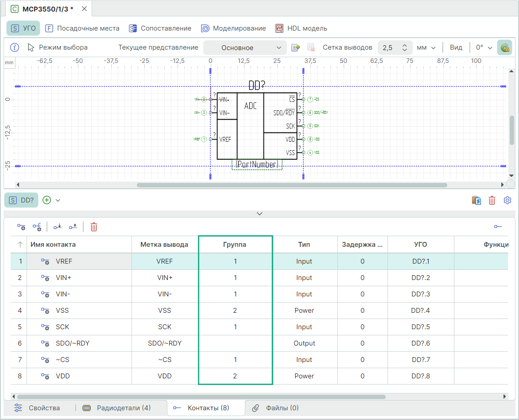Image resolution: width=519 pixels, height=420 pixels.
Task: Click the move contact down icon
Action: coord(58,227)
